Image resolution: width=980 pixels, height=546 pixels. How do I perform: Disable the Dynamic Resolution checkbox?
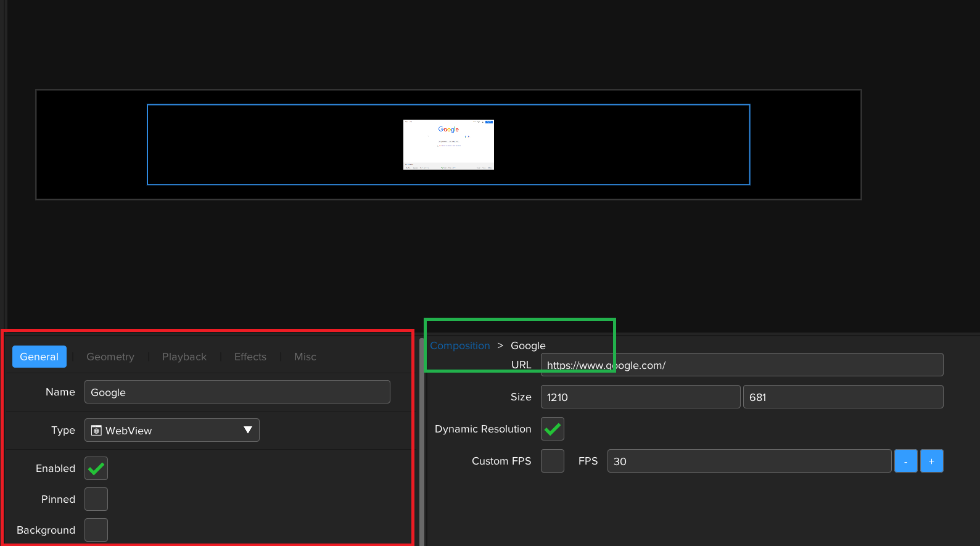[x=553, y=429]
